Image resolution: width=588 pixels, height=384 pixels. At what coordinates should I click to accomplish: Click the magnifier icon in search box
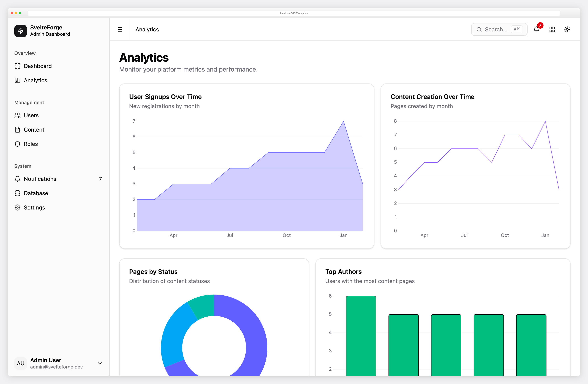click(x=479, y=29)
